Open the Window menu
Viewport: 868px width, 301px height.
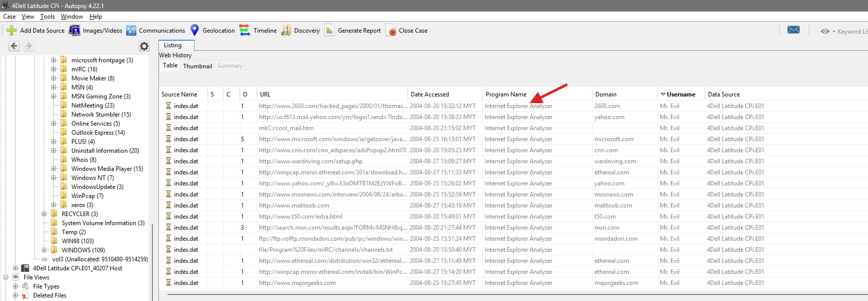[x=72, y=17]
